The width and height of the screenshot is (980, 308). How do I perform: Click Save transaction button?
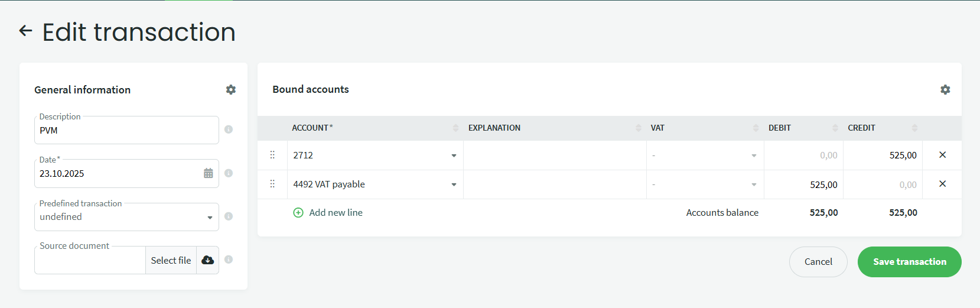point(909,262)
